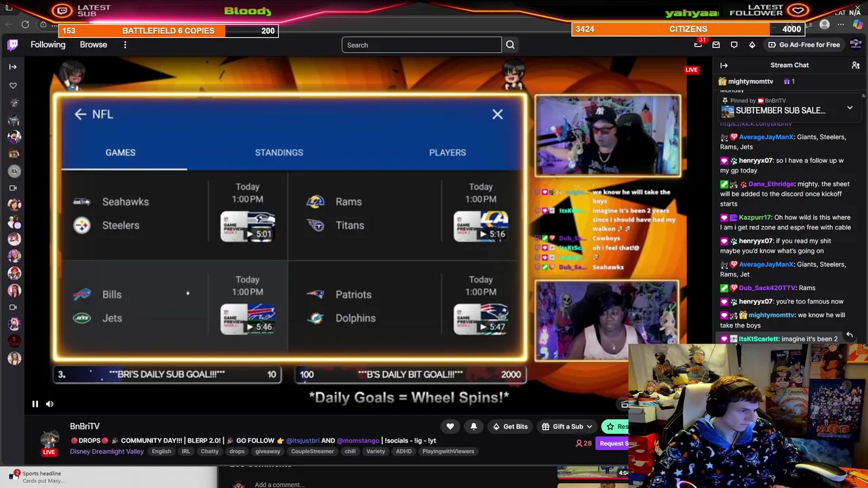The image size is (868, 488).
Task: Click the search magnifier button
Action: click(510, 45)
